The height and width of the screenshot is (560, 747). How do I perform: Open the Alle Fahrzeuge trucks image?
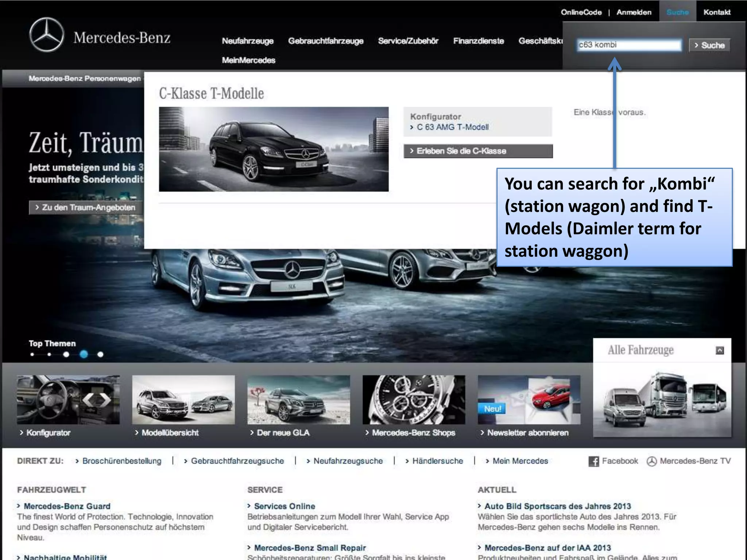click(662, 400)
